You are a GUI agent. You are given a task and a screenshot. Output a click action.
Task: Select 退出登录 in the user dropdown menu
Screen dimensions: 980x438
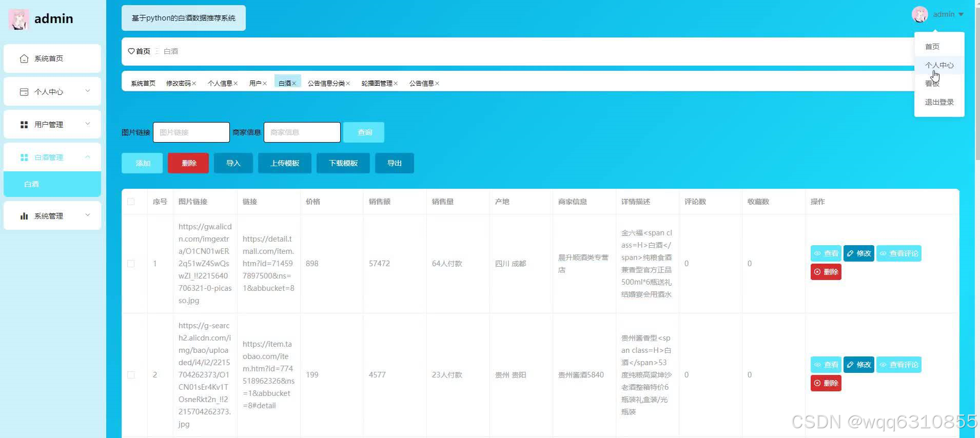pyautogui.click(x=939, y=102)
